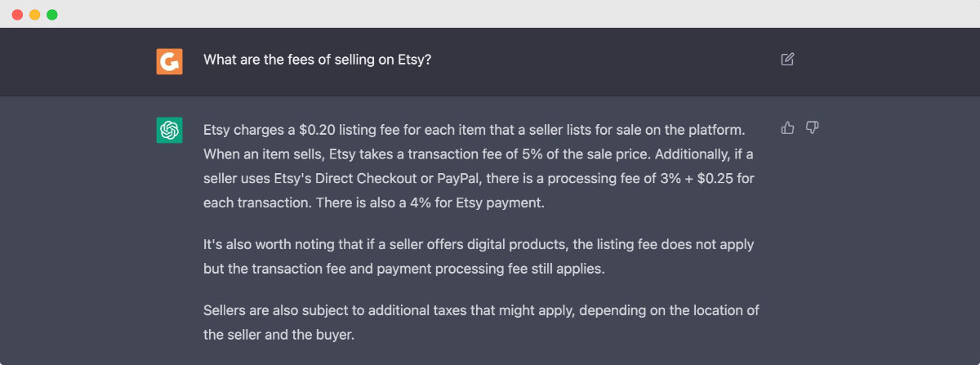
Task: Minimize the window using the yellow button
Action: click(x=34, y=15)
